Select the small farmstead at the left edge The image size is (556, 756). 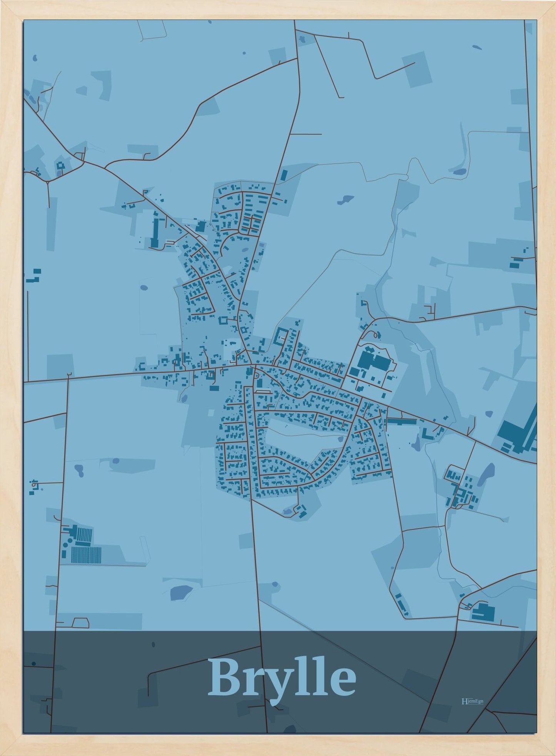coord(34,486)
